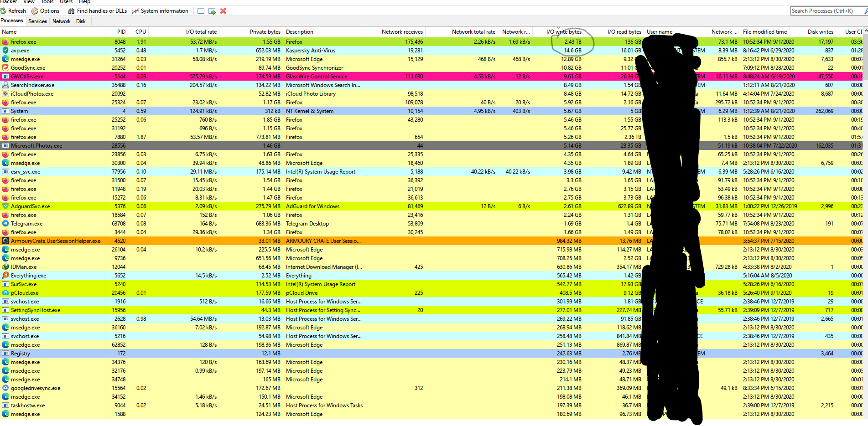Viewport: 868px width, 426px height.
Task: Sort by the CPU column header
Action: tap(138, 32)
